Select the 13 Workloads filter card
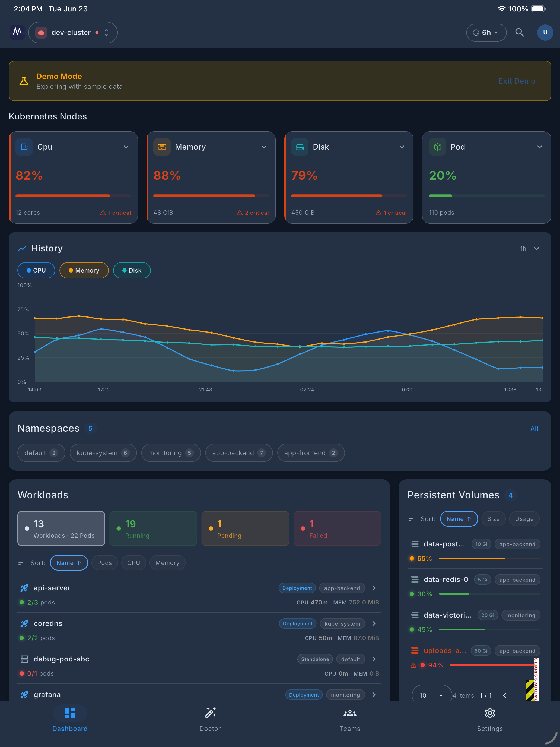The height and width of the screenshot is (747, 560). click(x=61, y=528)
